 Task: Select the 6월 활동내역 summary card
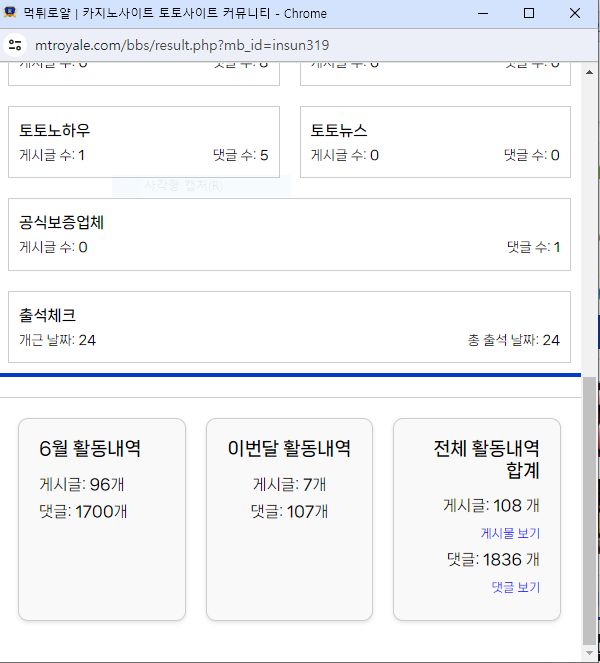pyautogui.click(x=102, y=519)
